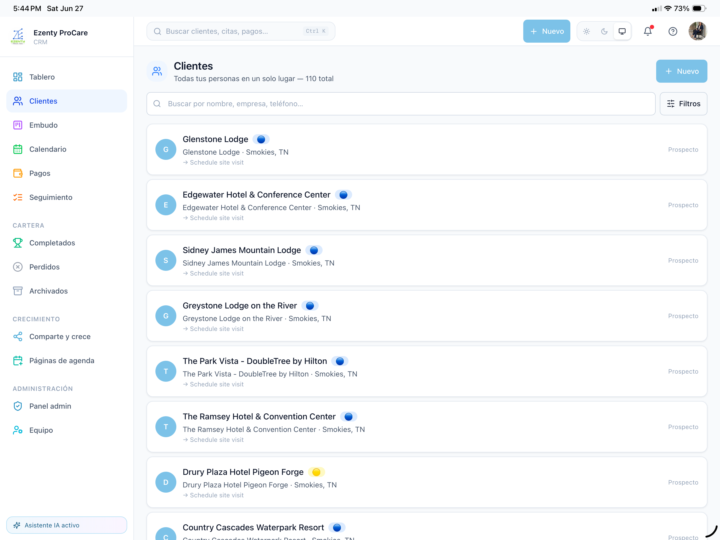Click yellow status dot beside Drury Plaza Hotel
This screenshot has width=720, height=540.
pos(316,472)
